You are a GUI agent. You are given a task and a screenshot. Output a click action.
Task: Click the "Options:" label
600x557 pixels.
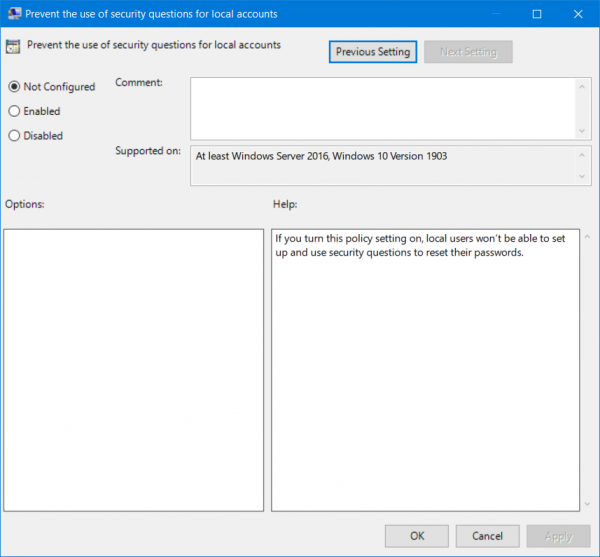(x=25, y=204)
